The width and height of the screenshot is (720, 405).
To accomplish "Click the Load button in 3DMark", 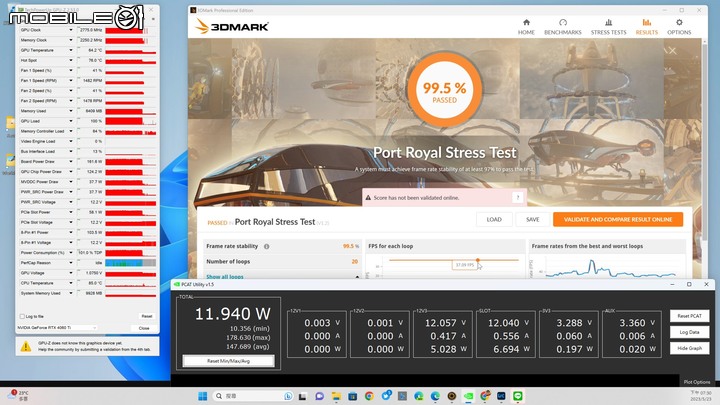I will [x=494, y=219].
